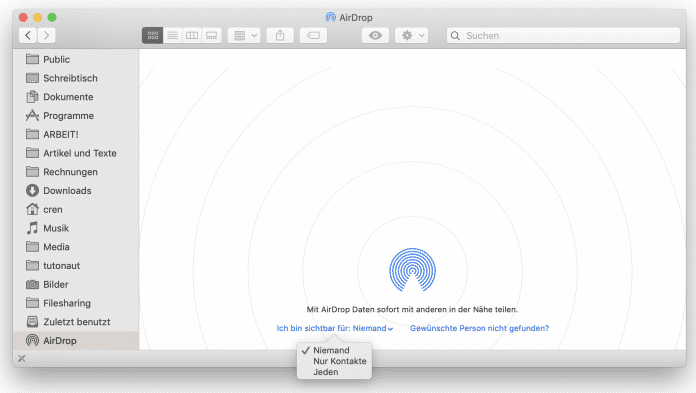
Task: Open the gear Action menu
Action: 411,36
